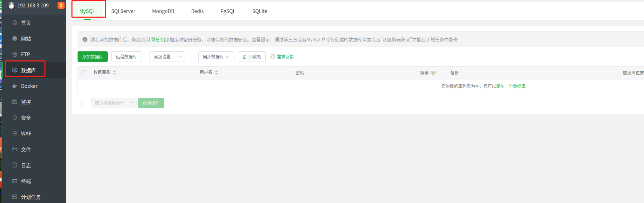The image size is (644, 203).
Task: Sort by 数据库名 using its sort arrows
Action: tap(114, 72)
